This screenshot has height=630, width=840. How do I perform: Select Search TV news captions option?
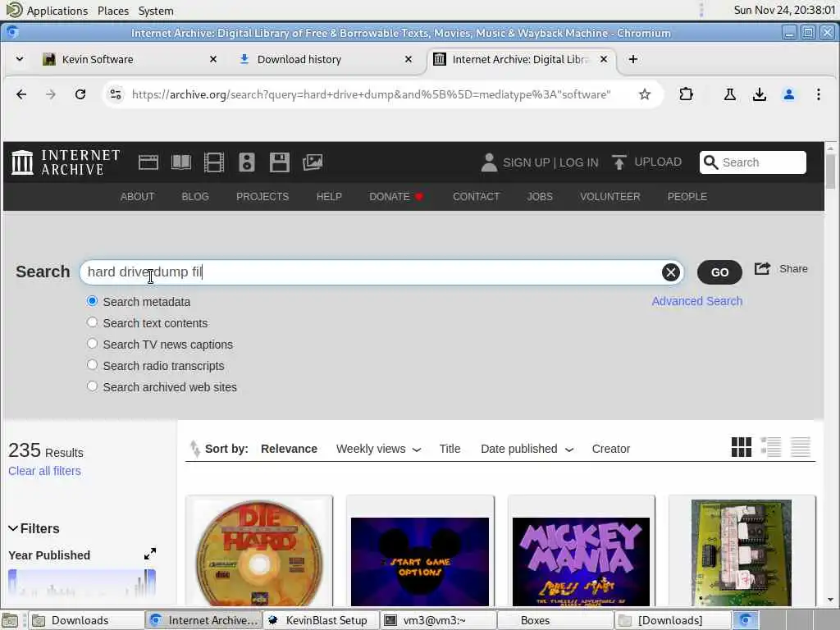click(92, 344)
